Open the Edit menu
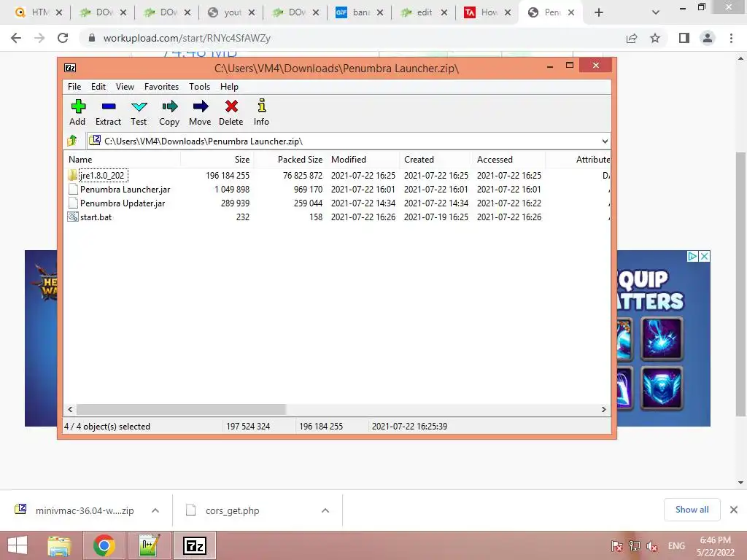The image size is (747, 560). [x=98, y=87]
